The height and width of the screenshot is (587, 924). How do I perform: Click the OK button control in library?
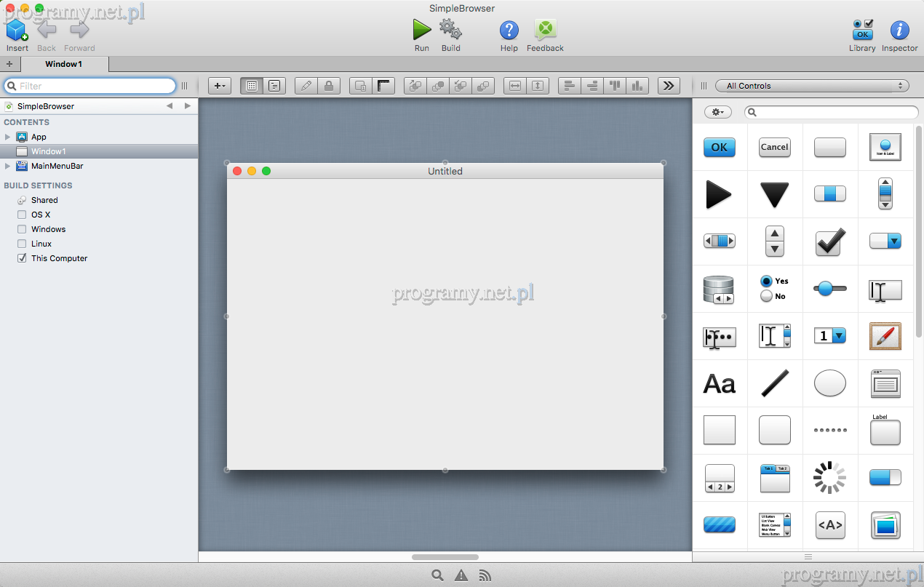coord(719,147)
